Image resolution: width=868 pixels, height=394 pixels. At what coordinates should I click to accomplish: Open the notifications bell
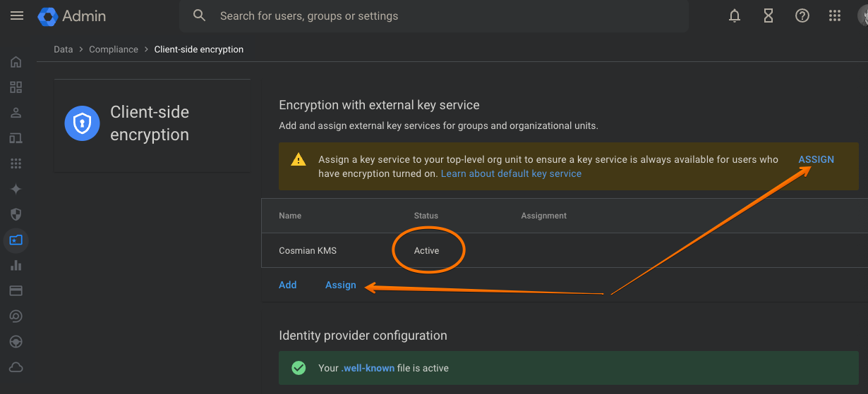[x=735, y=16]
